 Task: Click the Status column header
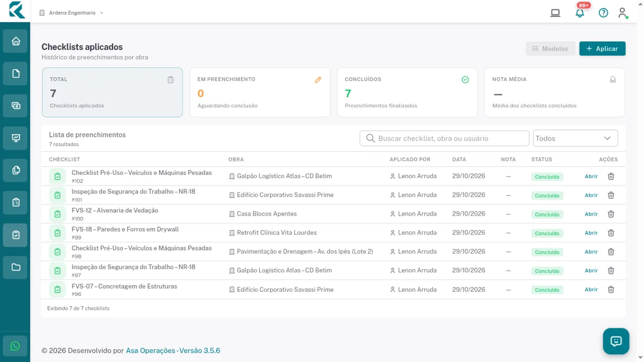[x=541, y=159]
